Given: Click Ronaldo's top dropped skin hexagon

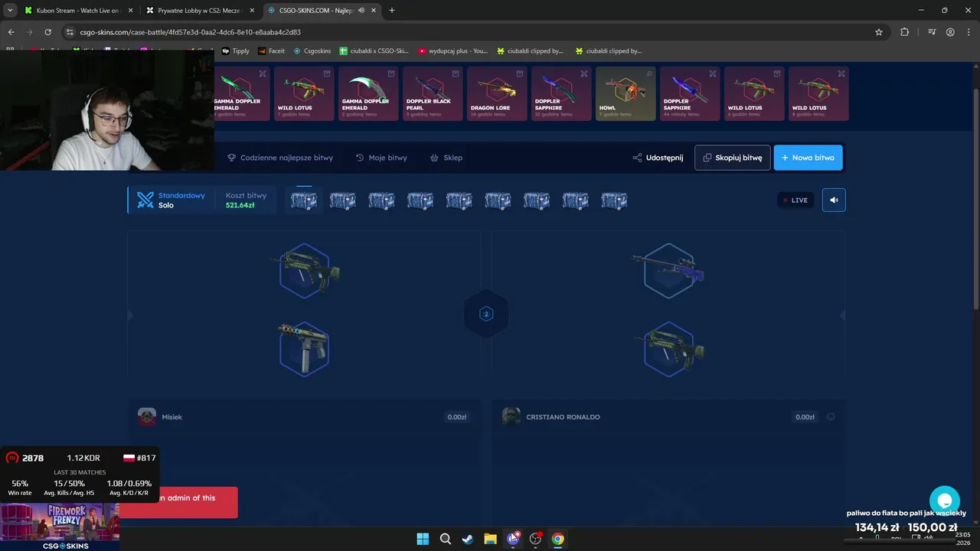Looking at the screenshot, I should pyautogui.click(x=670, y=270).
